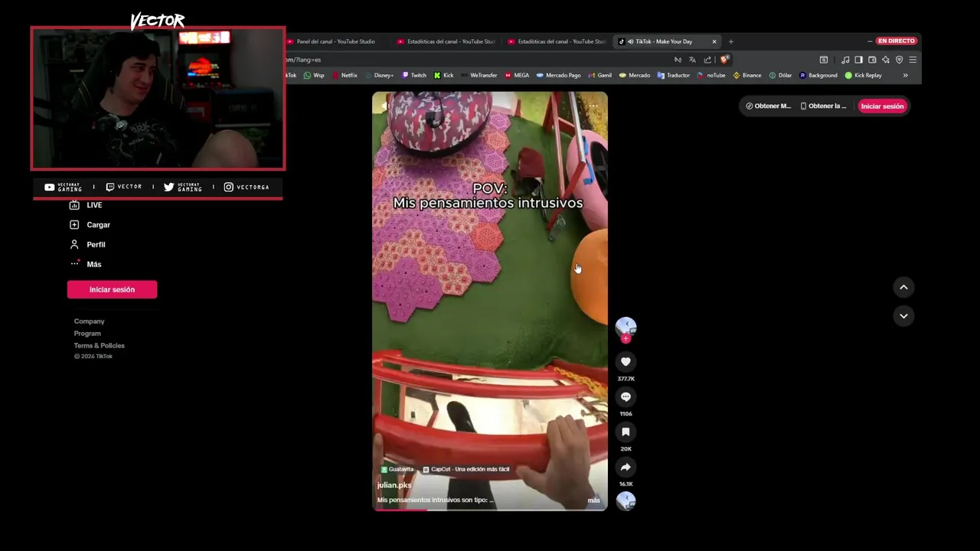
Task: Show hidden bookmarks with the double chevron
Action: pyautogui.click(x=905, y=75)
